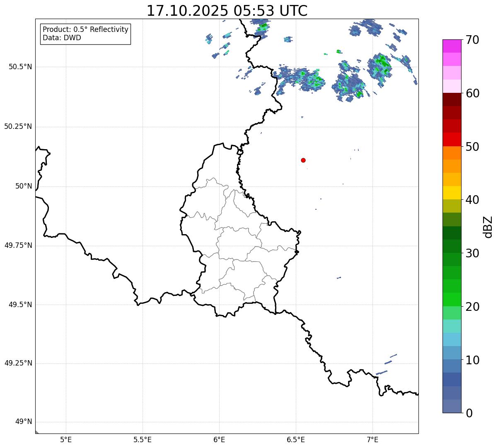The width and height of the screenshot is (498, 448).
Task: Click the latitude label '49.5°N'
Action: point(20,305)
